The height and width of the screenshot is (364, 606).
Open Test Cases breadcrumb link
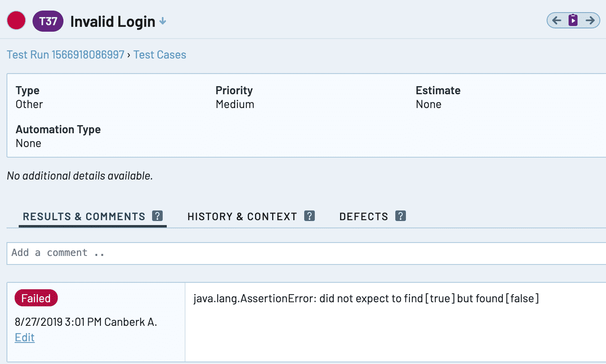[x=160, y=55]
